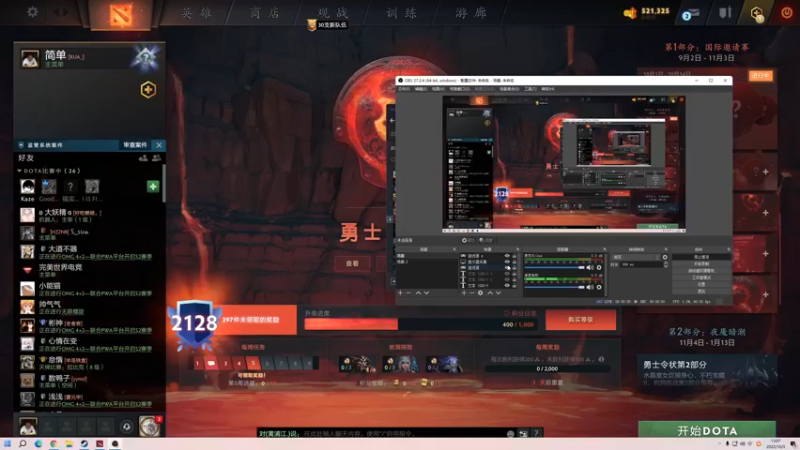Image resolution: width=800 pixels, height=450 pixels.
Task: Open OBS from the Windows taskbar
Action: tap(115, 444)
